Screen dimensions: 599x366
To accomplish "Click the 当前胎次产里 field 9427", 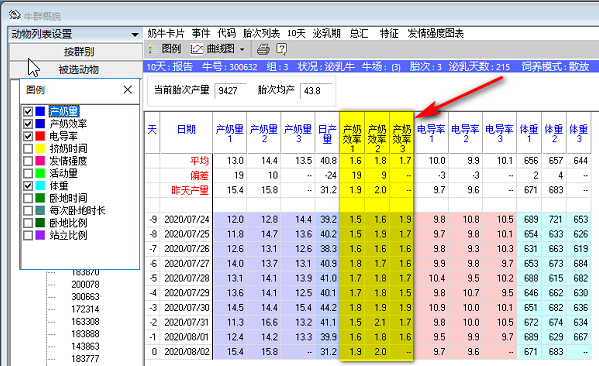I will coord(230,91).
